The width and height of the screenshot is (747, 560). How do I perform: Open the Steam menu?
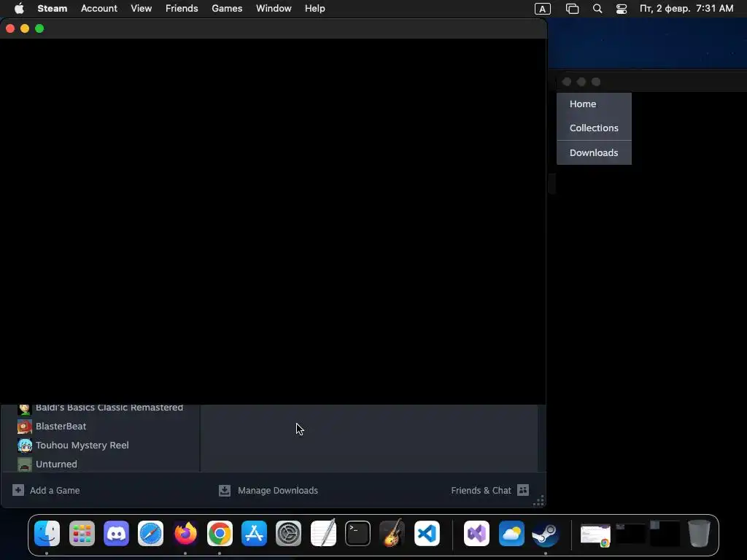53,8
